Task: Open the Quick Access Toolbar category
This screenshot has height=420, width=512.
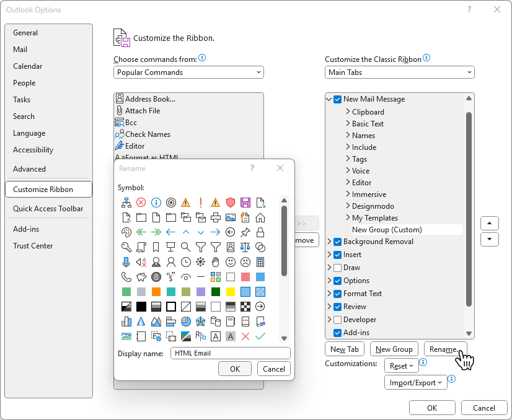Action: coord(48,209)
